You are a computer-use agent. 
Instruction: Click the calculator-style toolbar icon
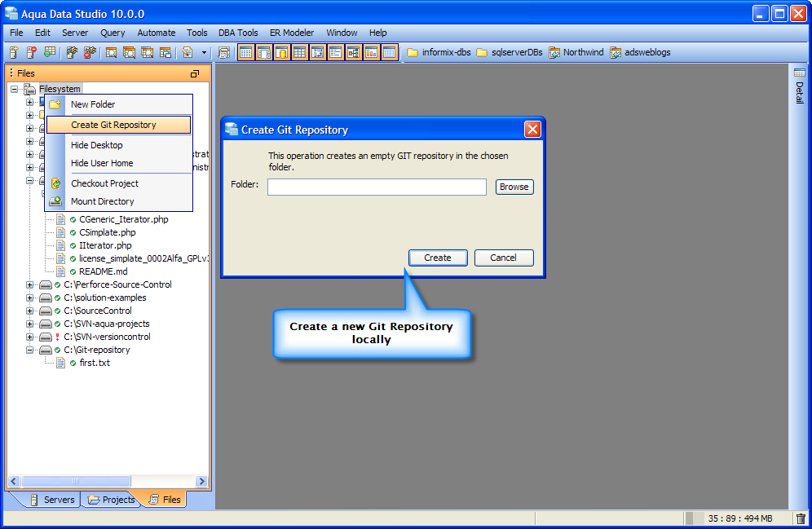[x=223, y=52]
